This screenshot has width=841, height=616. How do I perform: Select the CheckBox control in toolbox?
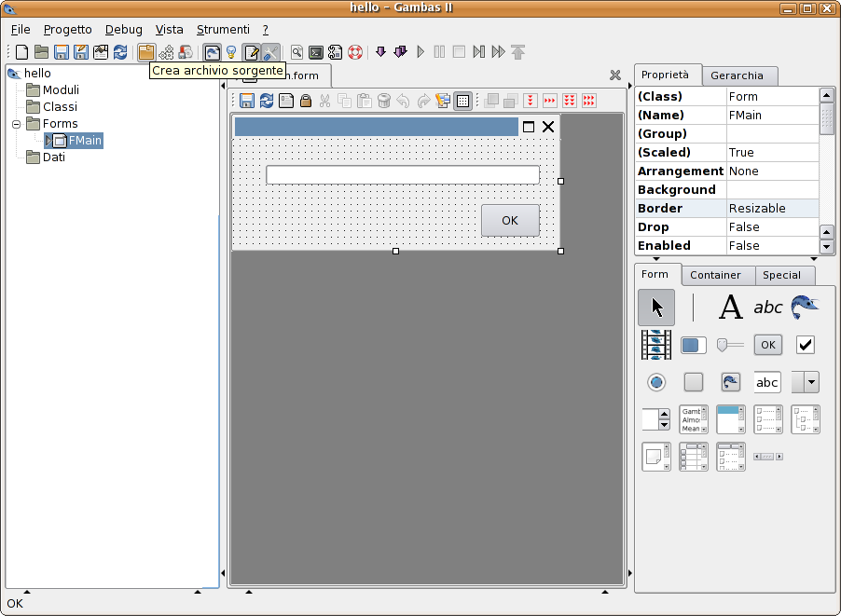(x=806, y=345)
